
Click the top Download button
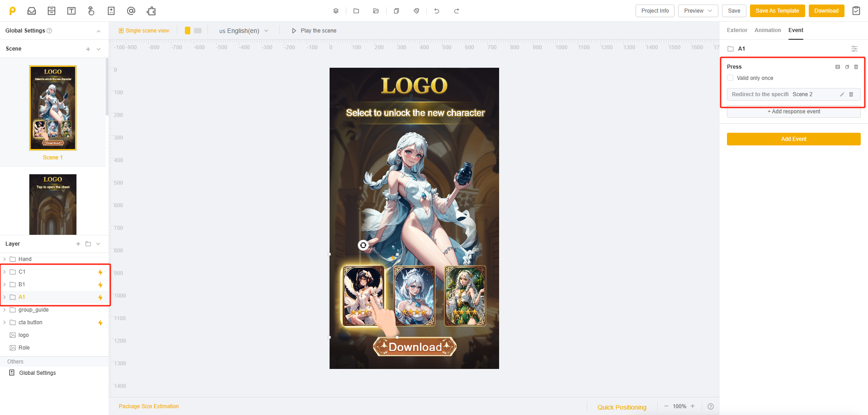point(826,11)
